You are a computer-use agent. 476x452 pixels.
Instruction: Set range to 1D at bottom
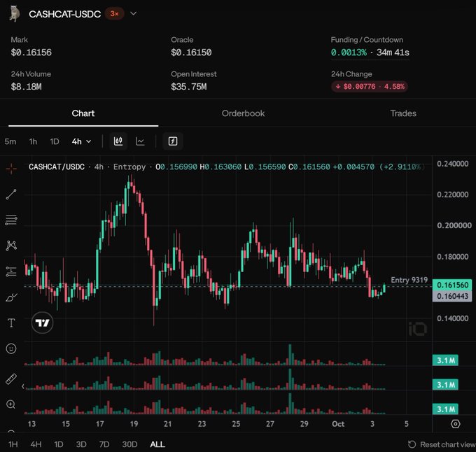[59, 444]
